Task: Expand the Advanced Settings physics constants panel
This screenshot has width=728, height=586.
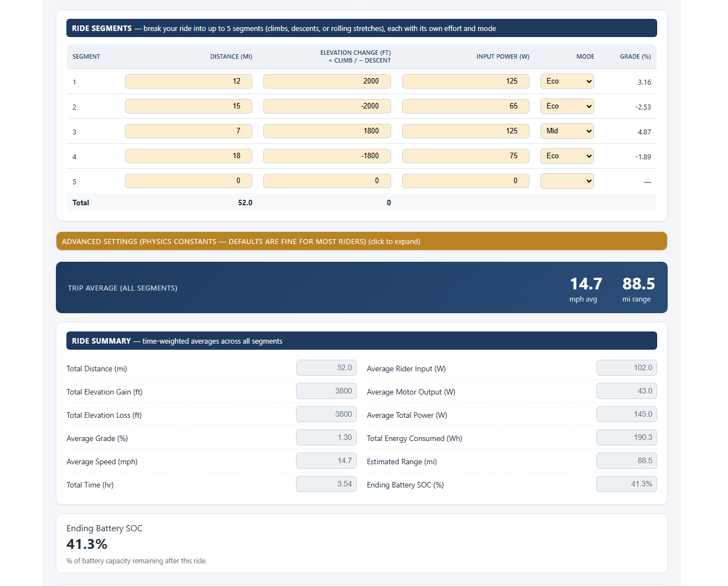Action: (x=362, y=241)
